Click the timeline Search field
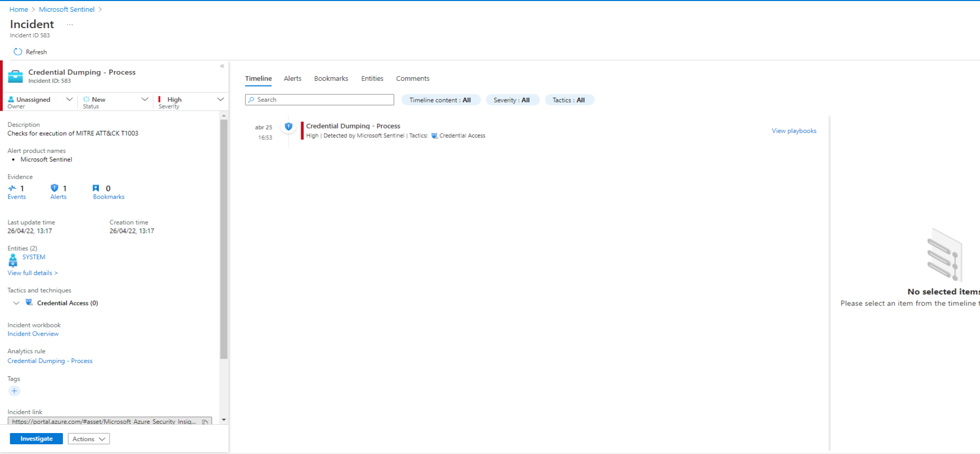Image resolution: width=980 pixels, height=454 pixels. (x=319, y=100)
